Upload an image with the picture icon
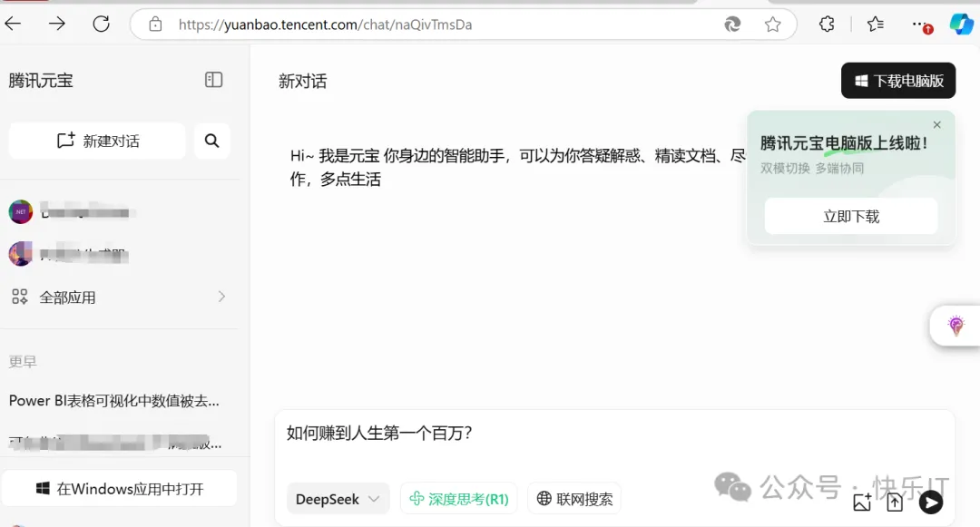Image resolution: width=980 pixels, height=527 pixels. [x=863, y=502]
